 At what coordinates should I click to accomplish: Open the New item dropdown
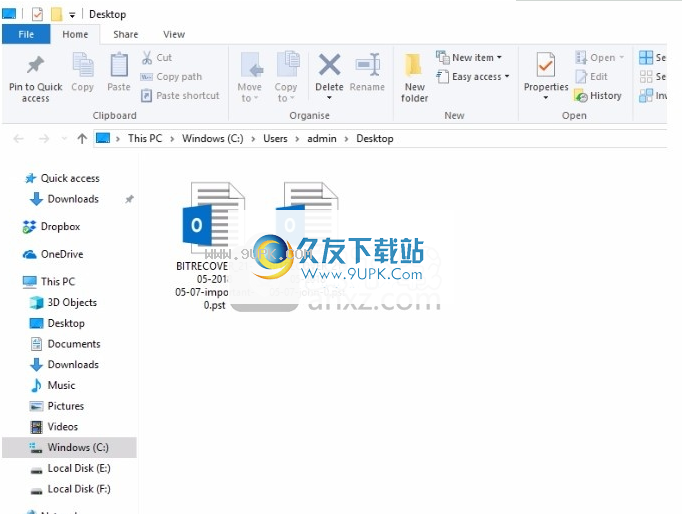(x=469, y=57)
